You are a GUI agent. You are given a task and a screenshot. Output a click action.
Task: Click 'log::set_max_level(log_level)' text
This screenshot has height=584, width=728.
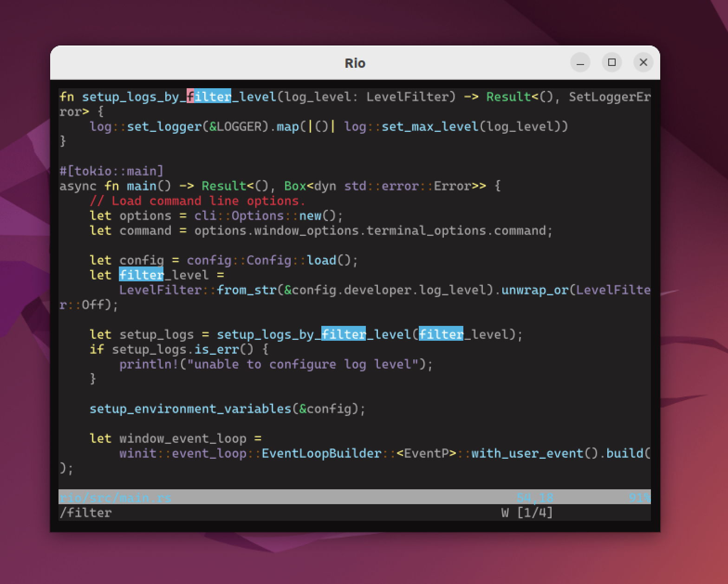[452, 126]
